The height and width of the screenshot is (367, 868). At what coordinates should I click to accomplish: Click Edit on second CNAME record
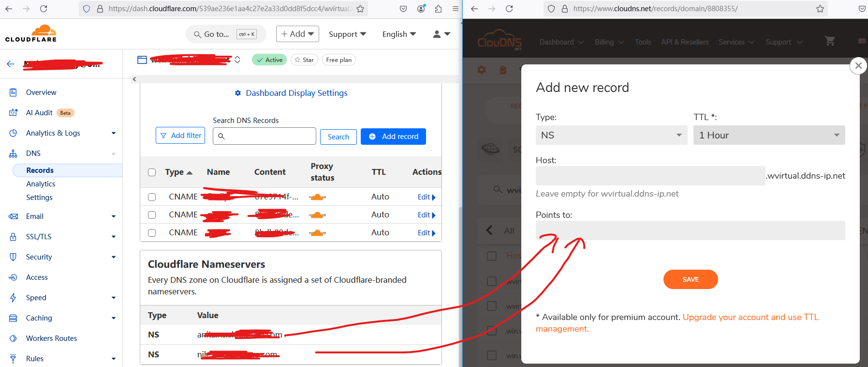tap(427, 215)
